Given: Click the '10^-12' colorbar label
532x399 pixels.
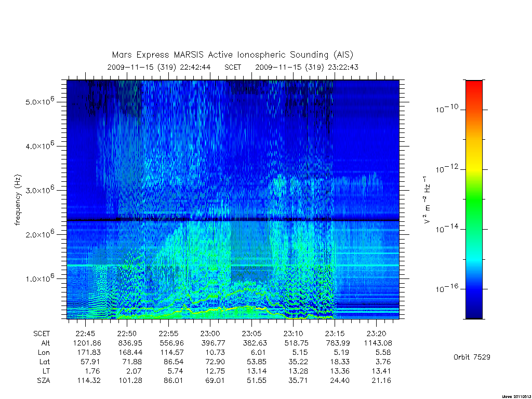Looking at the screenshot, I should pyautogui.click(x=447, y=168).
